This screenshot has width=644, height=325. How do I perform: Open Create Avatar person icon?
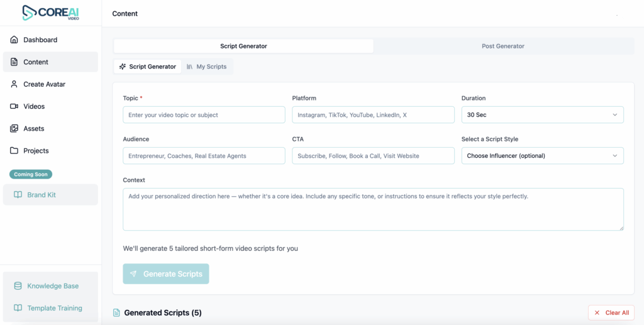pos(14,84)
